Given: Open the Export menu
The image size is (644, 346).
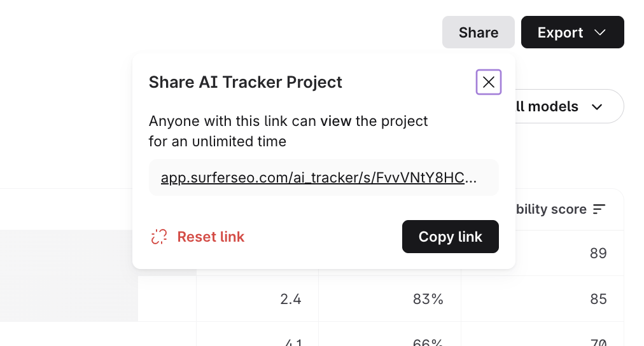Looking at the screenshot, I should pyautogui.click(x=561, y=32).
